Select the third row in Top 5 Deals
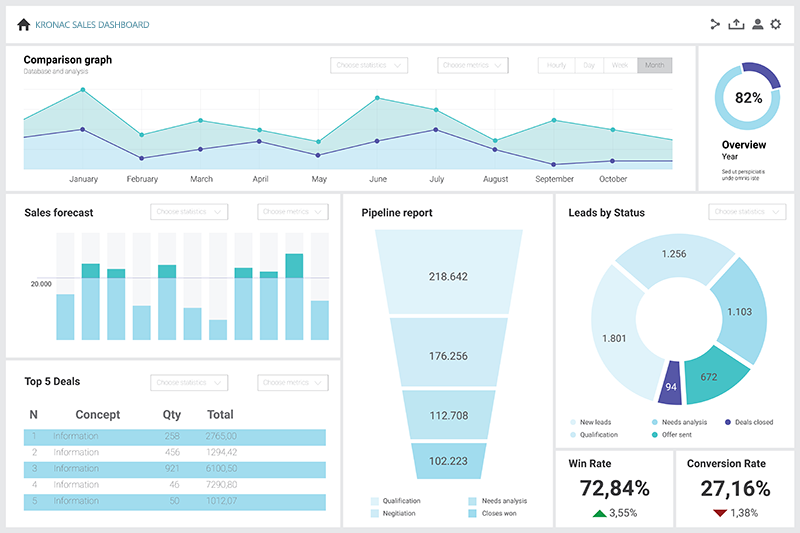 point(175,469)
